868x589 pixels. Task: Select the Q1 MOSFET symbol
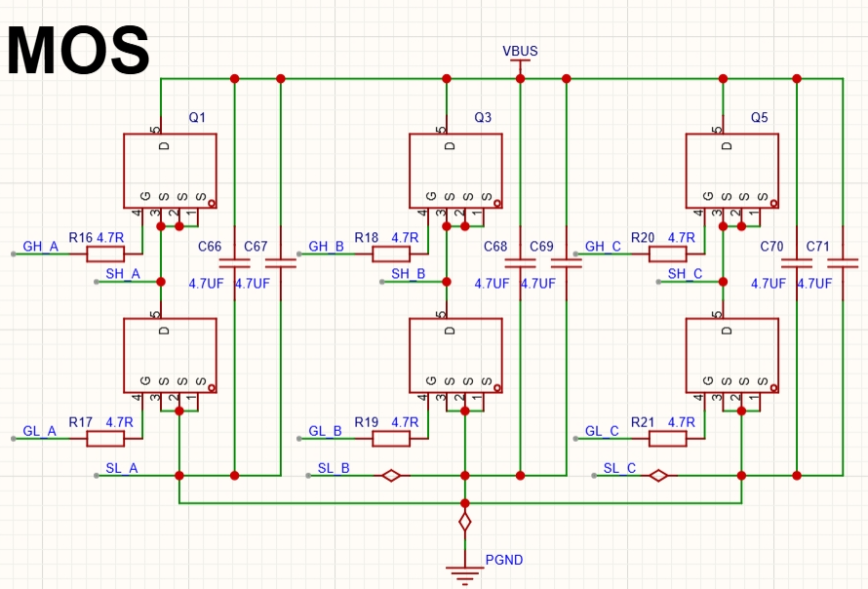coord(170,170)
